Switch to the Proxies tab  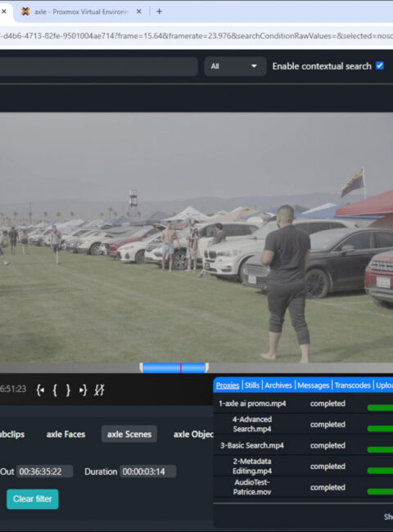[x=228, y=385]
